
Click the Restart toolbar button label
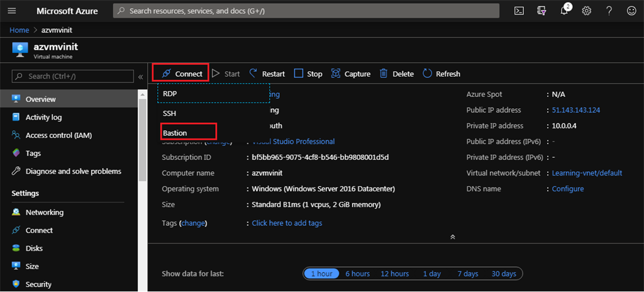tap(273, 74)
